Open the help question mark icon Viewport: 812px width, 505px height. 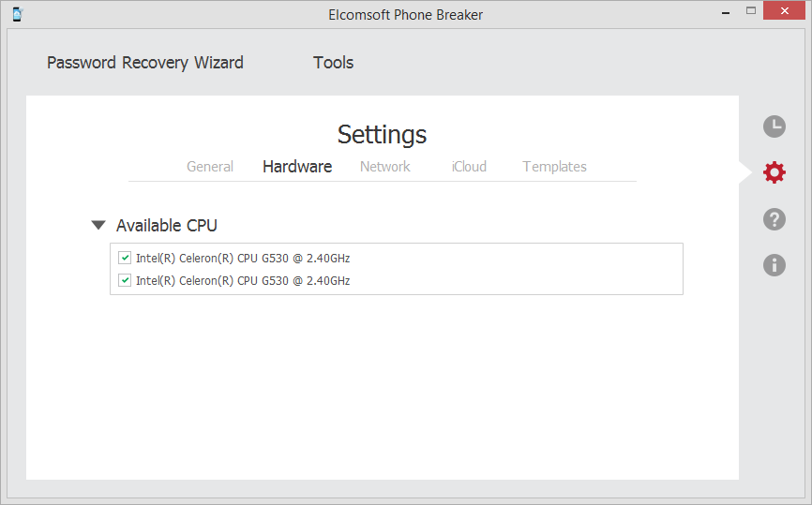(774, 219)
